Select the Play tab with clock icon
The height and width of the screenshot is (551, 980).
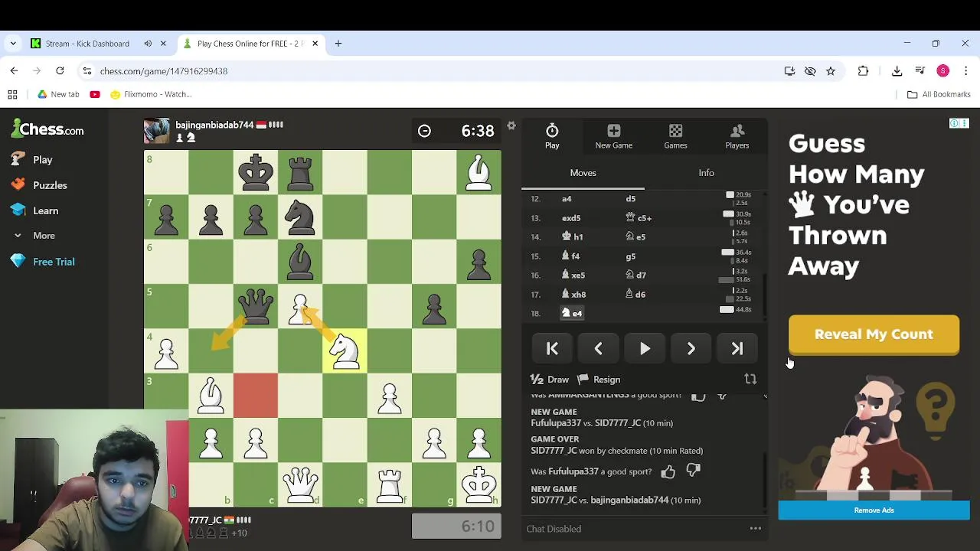tap(552, 136)
